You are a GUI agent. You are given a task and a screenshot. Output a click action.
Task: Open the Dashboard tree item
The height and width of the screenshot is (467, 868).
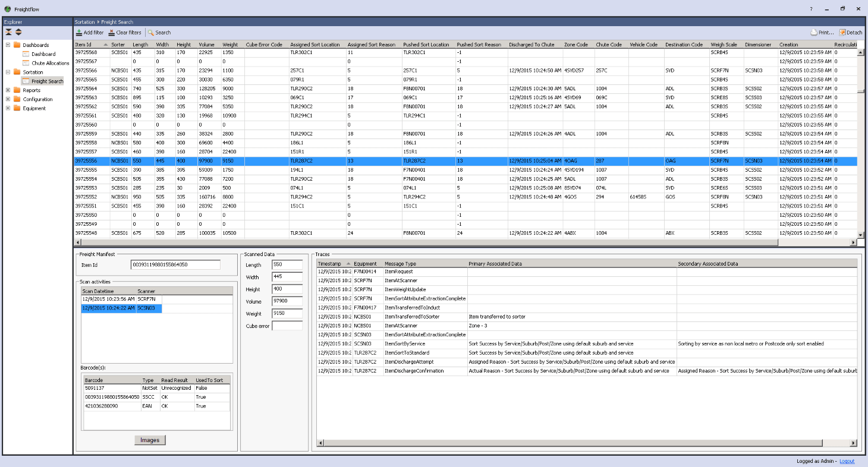click(43, 54)
